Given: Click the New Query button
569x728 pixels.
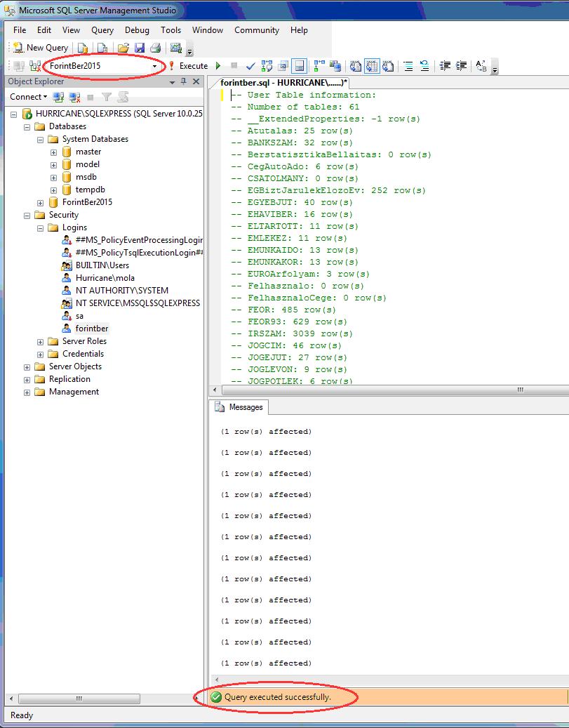Looking at the screenshot, I should point(41,47).
